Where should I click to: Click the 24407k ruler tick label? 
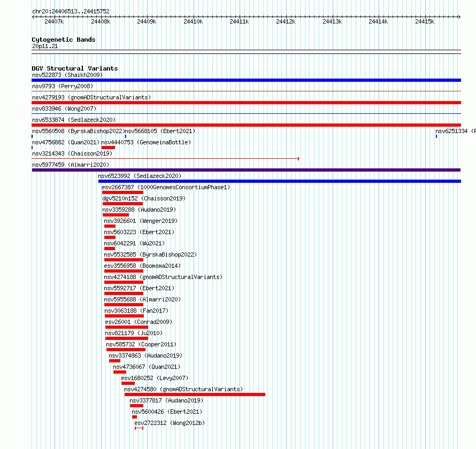tap(54, 21)
